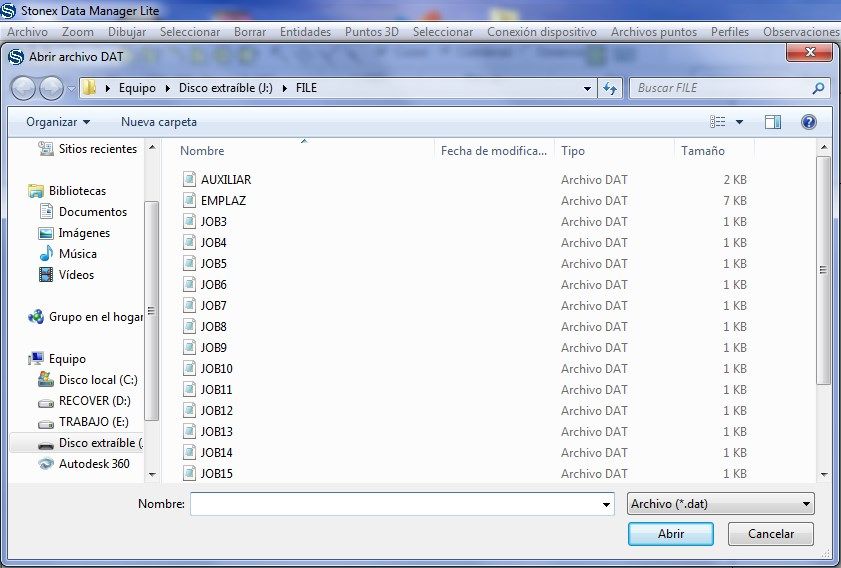Open the view options dropdown arrow
The image size is (841, 568).
click(x=739, y=122)
